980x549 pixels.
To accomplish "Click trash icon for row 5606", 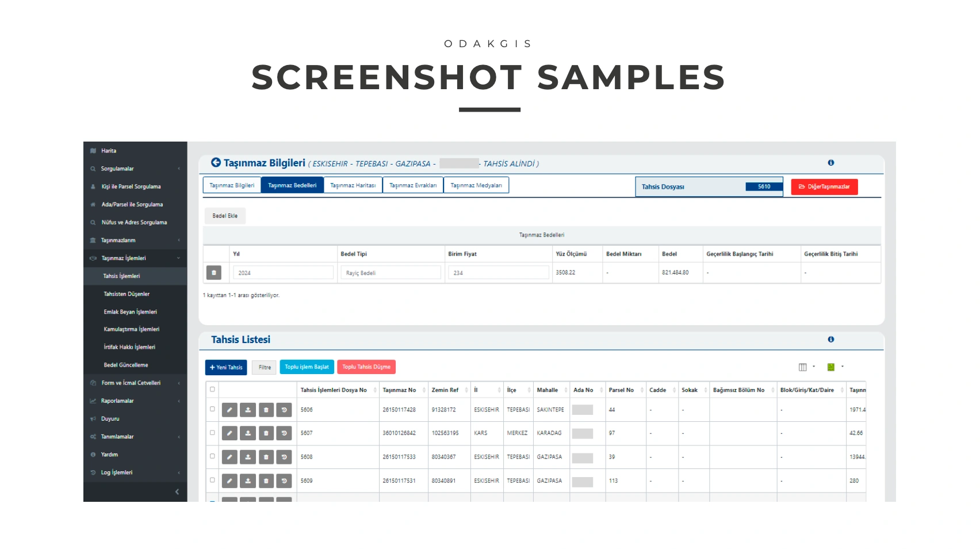I will click(x=266, y=410).
